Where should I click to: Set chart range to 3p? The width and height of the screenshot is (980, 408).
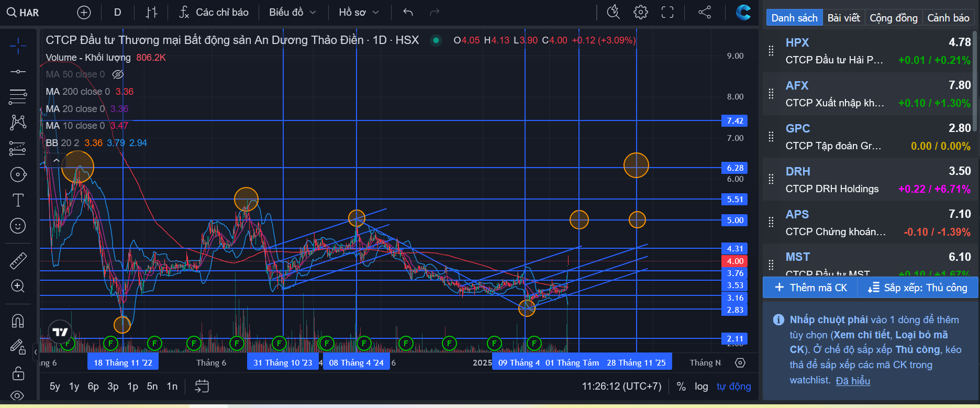click(x=113, y=387)
